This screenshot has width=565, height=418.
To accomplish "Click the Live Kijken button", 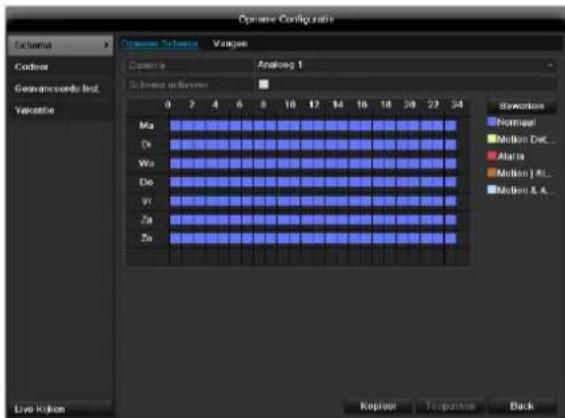I will coord(59,409).
